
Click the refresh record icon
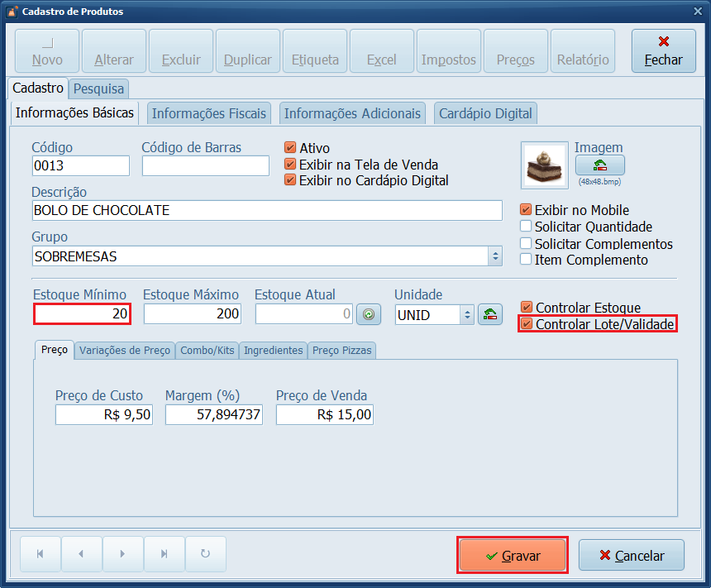pyautogui.click(x=206, y=554)
